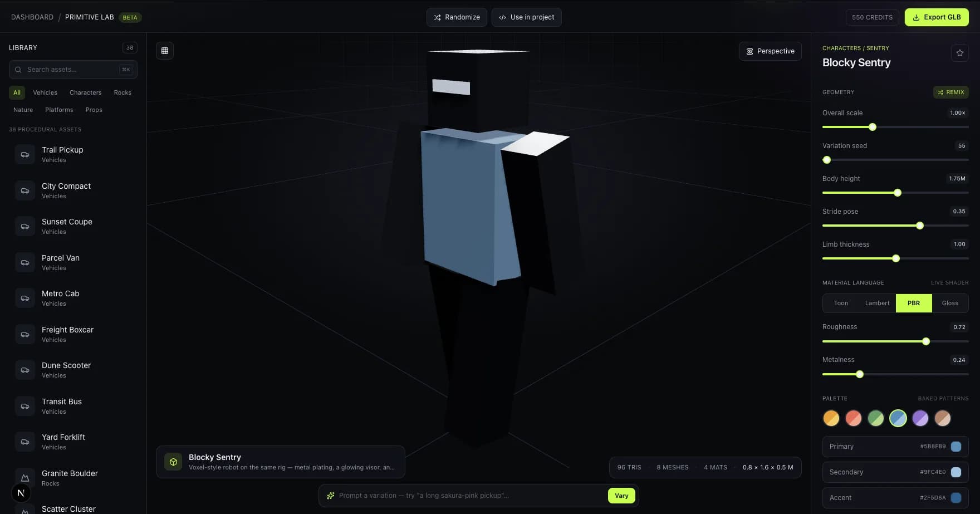Open the Next.js dev tools badge

coord(21,493)
